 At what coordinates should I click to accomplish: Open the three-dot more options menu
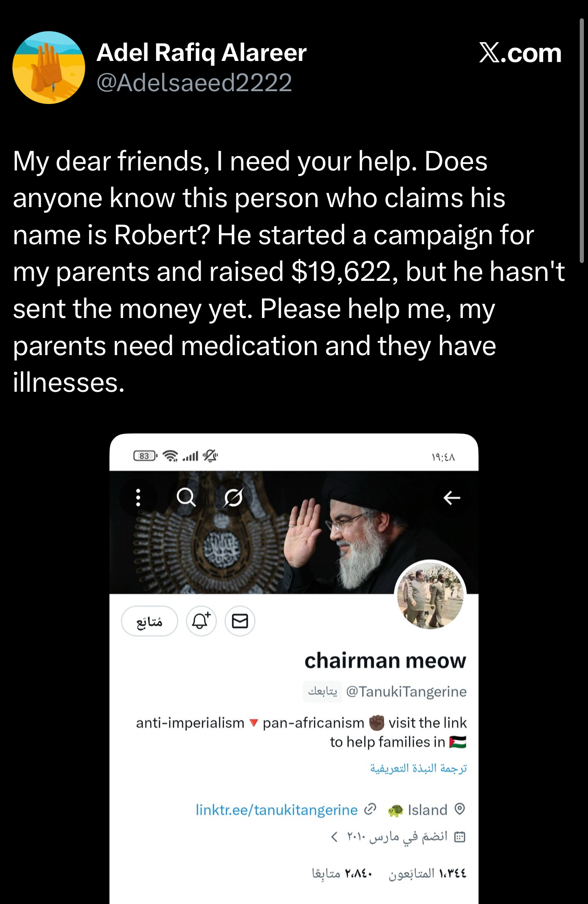pos(138,497)
